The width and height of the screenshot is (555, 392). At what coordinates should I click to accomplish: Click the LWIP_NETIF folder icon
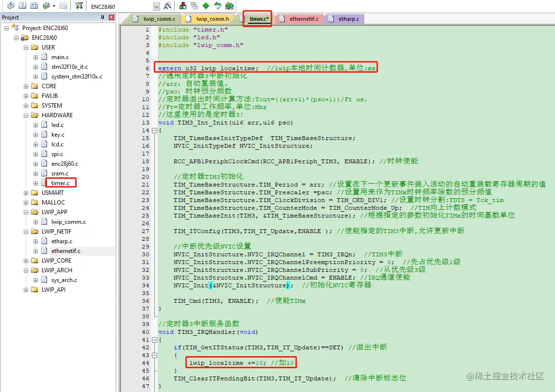coord(35,232)
